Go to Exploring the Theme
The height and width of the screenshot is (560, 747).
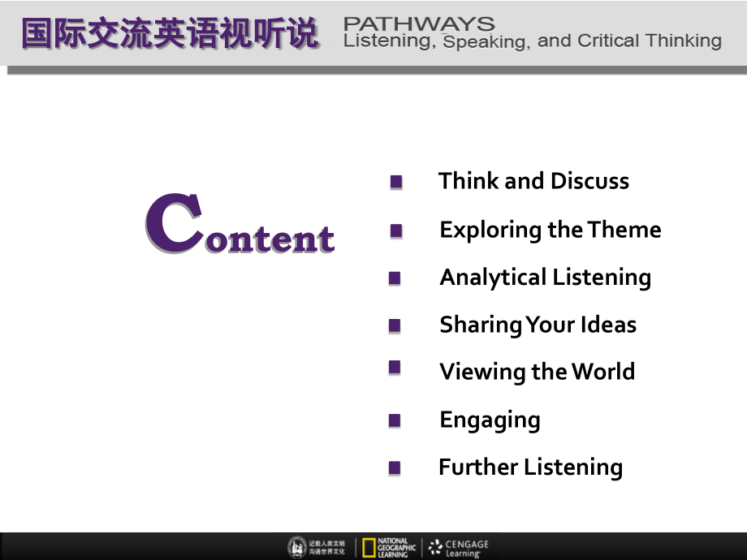point(550,230)
